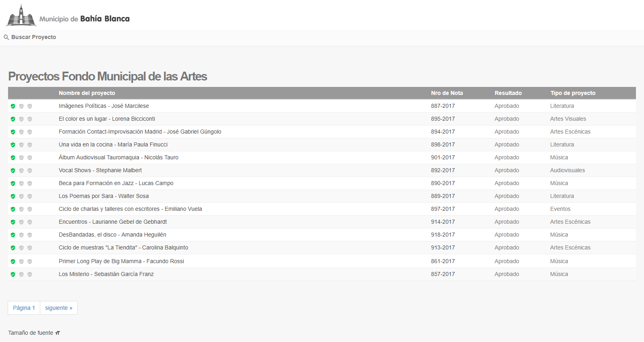Click third gray shield in Una vida en la cocina row
The height and width of the screenshot is (342, 644).
pos(30,145)
